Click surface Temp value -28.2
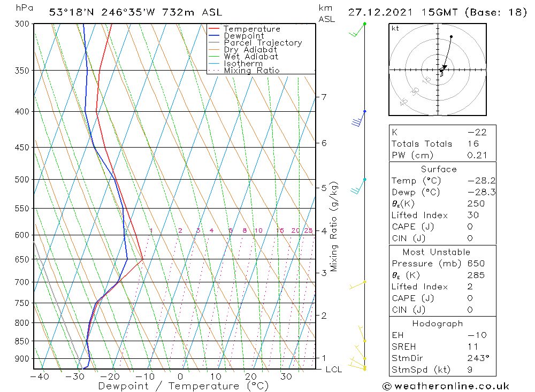 coord(481,181)
